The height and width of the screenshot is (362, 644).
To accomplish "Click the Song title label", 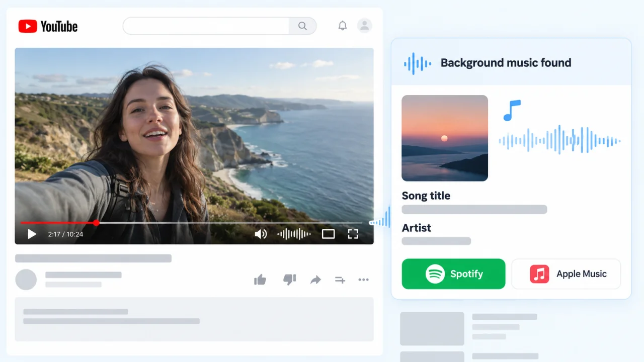I will pyautogui.click(x=426, y=196).
